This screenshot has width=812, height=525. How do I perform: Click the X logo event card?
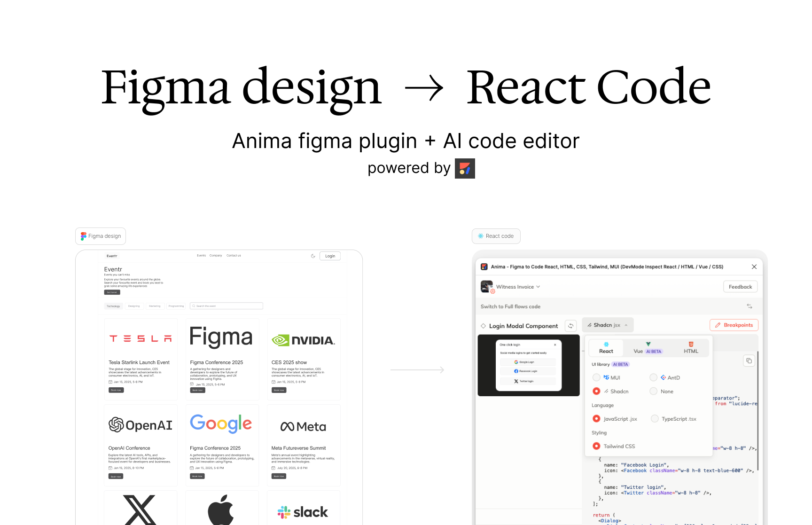tap(140, 510)
